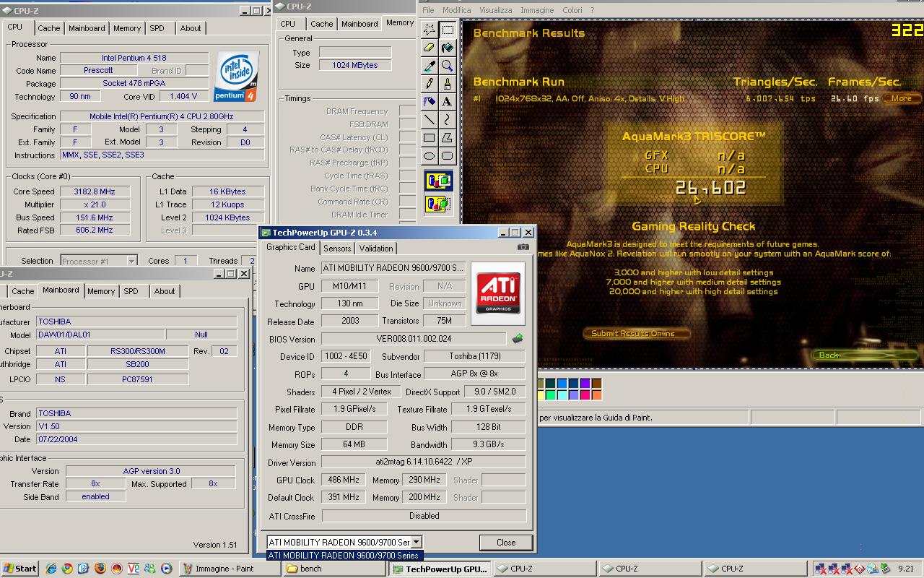This screenshot has width=924, height=578.
Task: Open the Immagine menu in Paint
Action: click(537, 10)
